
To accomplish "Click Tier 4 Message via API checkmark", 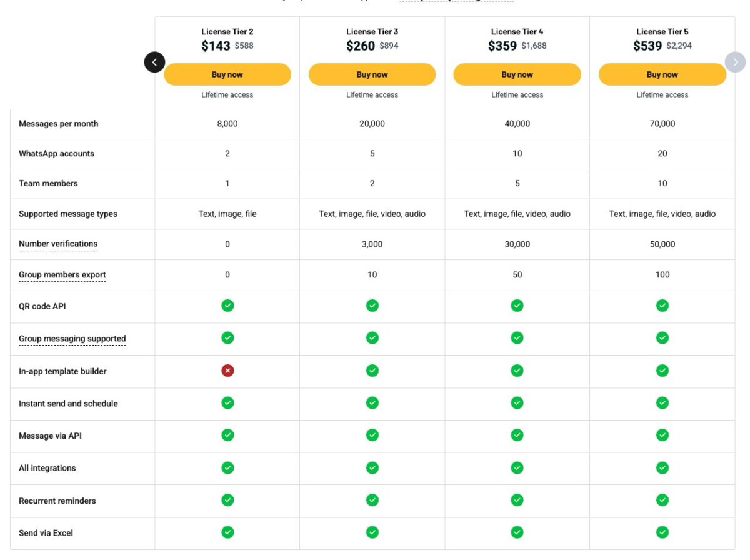I will [517, 435].
